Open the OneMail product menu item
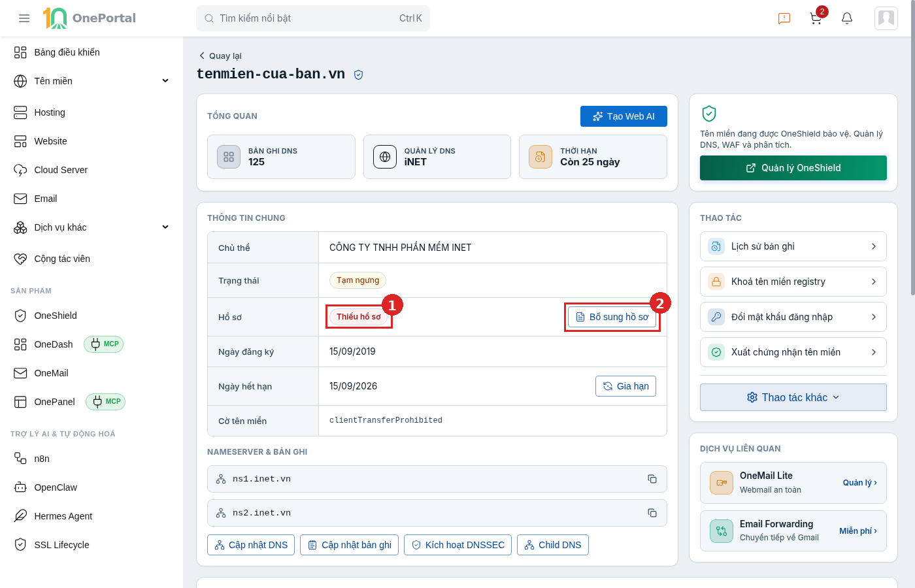This screenshot has width=915, height=588. pyautogui.click(x=91, y=373)
